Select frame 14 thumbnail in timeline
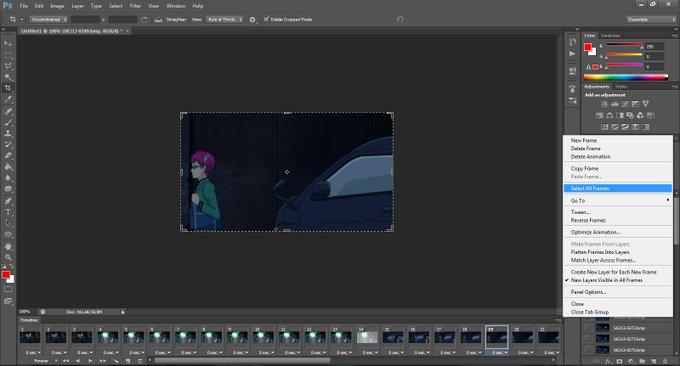This screenshot has height=366, width=680. point(367,337)
